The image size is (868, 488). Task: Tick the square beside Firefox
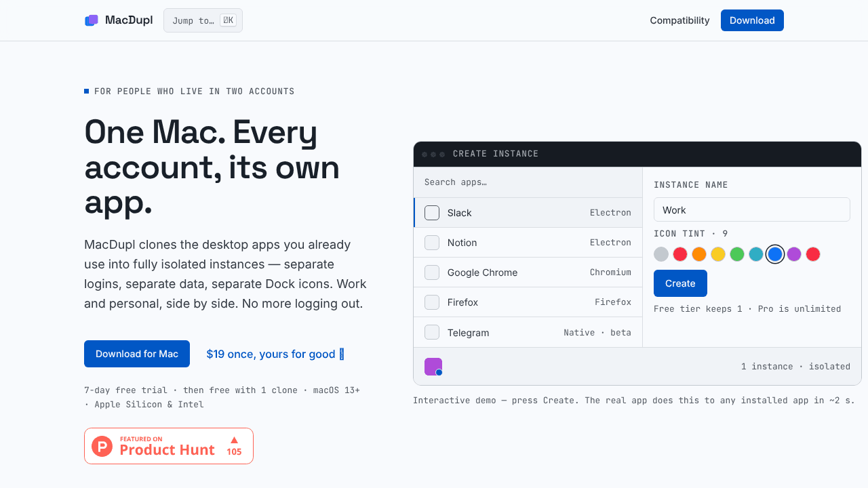click(432, 302)
